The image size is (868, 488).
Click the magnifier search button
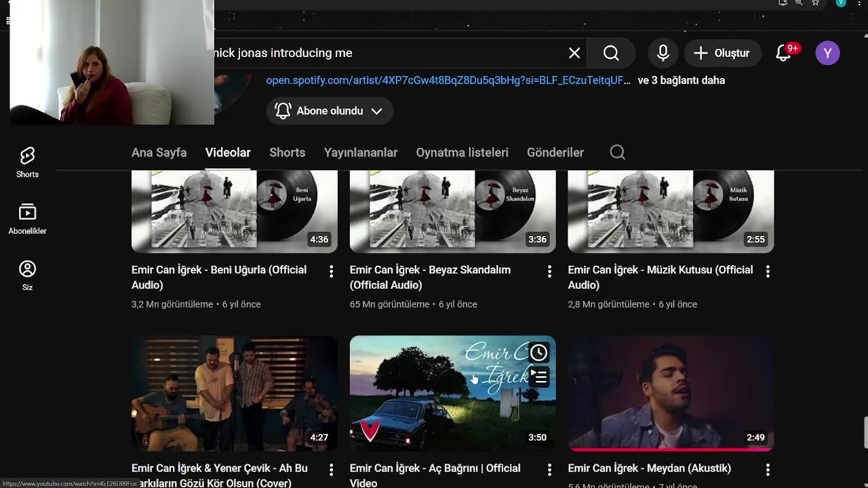tap(611, 53)
